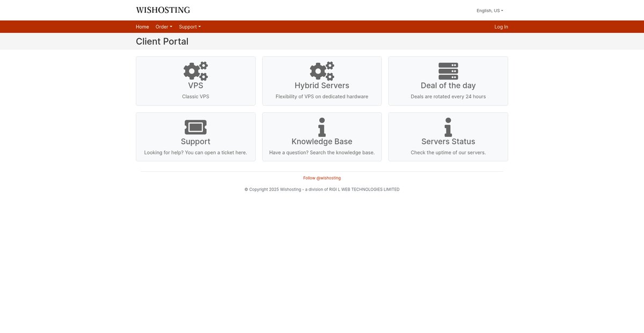644x333 pixels.
Task: Go to Home in the navigation bar
Action: [x=142, y=27]
